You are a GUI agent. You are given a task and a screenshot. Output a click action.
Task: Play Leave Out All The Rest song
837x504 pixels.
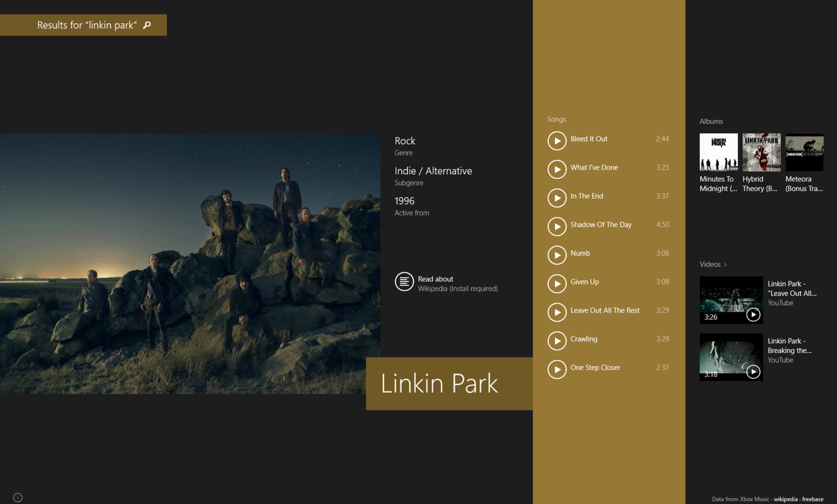[556, 312]
